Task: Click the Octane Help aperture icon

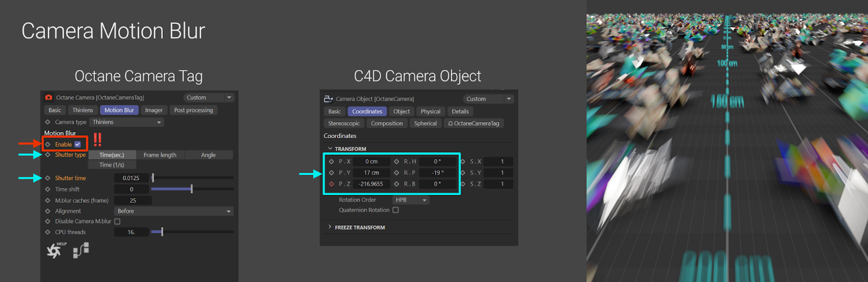Action: tap(55, 250)
